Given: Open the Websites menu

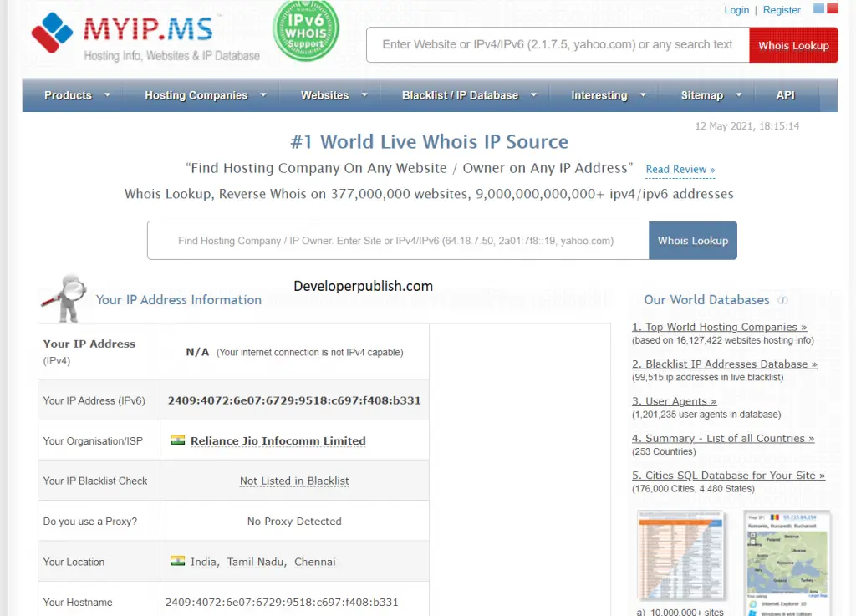Looking at the screenshot, I should point(325,95).
